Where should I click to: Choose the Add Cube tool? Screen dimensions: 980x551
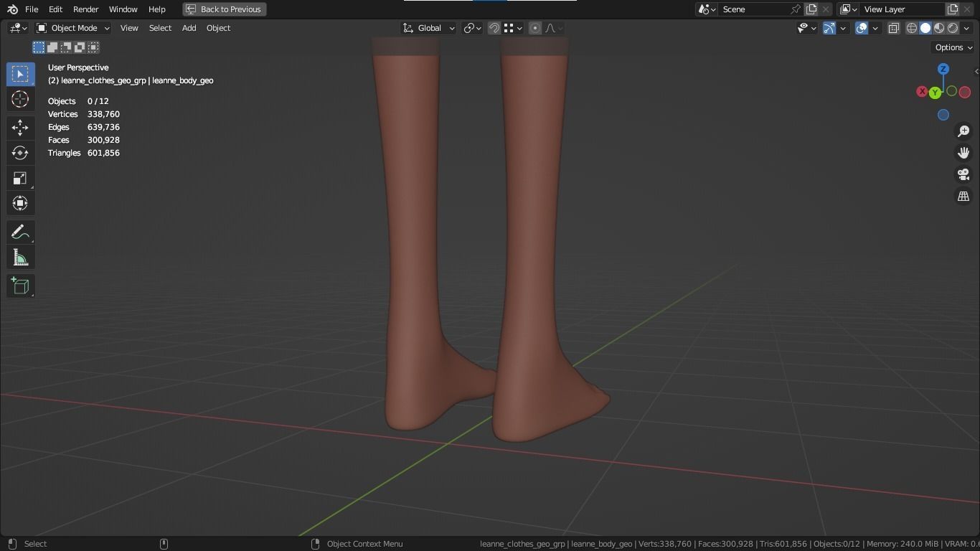(20, 286)
